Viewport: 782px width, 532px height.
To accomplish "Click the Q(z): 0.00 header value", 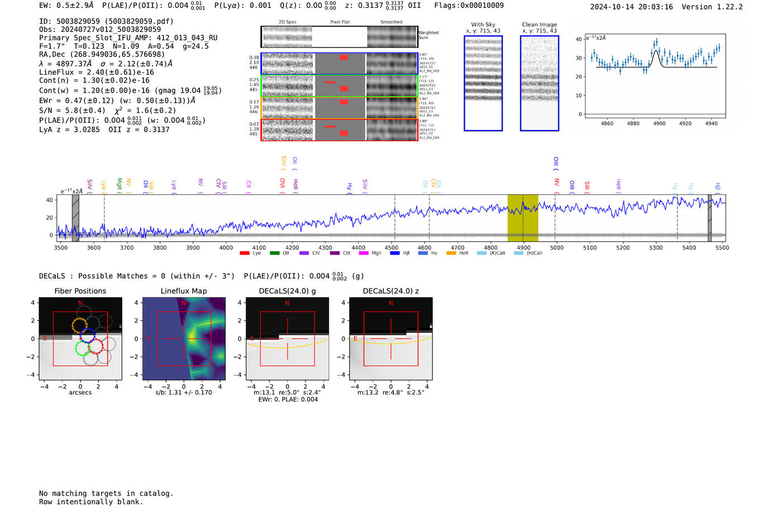I will click(308, 6).
